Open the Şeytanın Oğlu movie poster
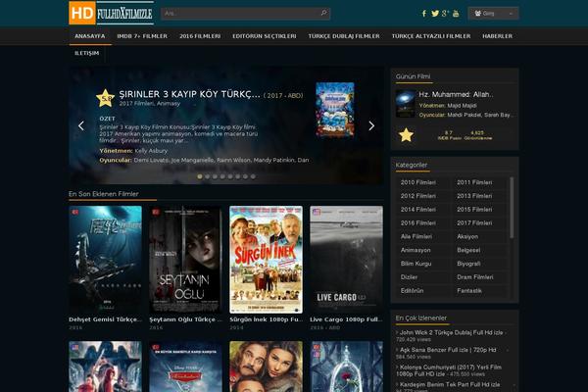This screenshot has height=392, width=588. pos(185,259)
